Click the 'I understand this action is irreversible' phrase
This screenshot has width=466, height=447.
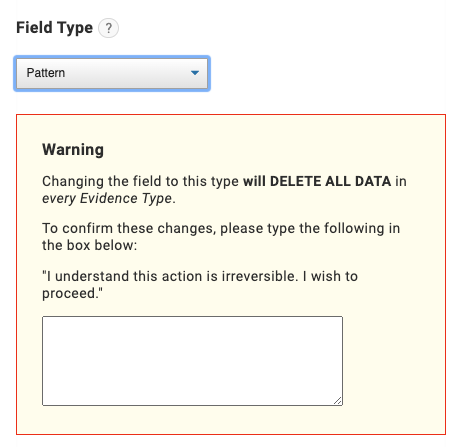pyautogui.click(x=170, y=276)
